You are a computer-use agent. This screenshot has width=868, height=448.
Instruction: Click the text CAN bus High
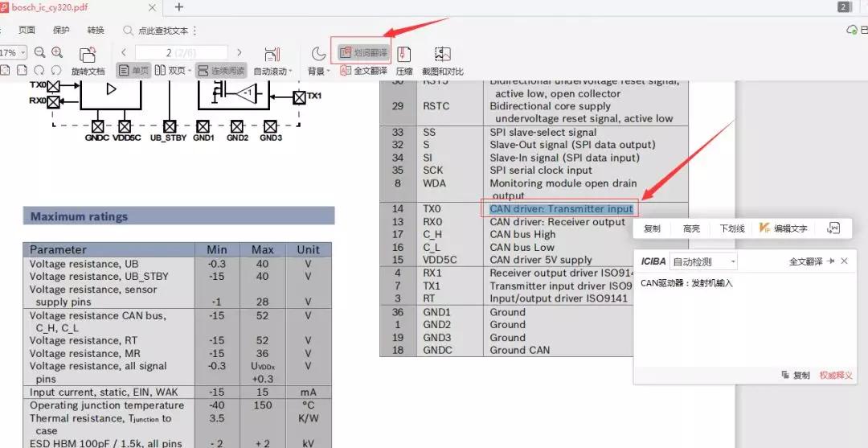522,234
